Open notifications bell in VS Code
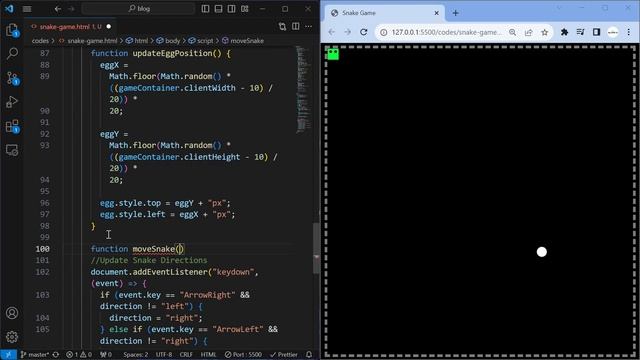 tap(309, 354)
